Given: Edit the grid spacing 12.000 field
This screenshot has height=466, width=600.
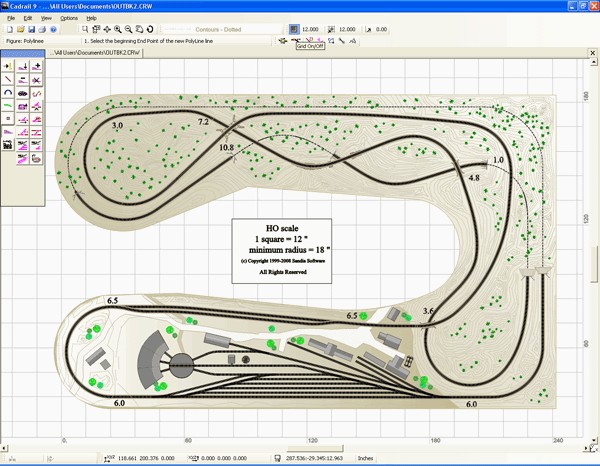Looking at the screenshot, I should 310,29.
